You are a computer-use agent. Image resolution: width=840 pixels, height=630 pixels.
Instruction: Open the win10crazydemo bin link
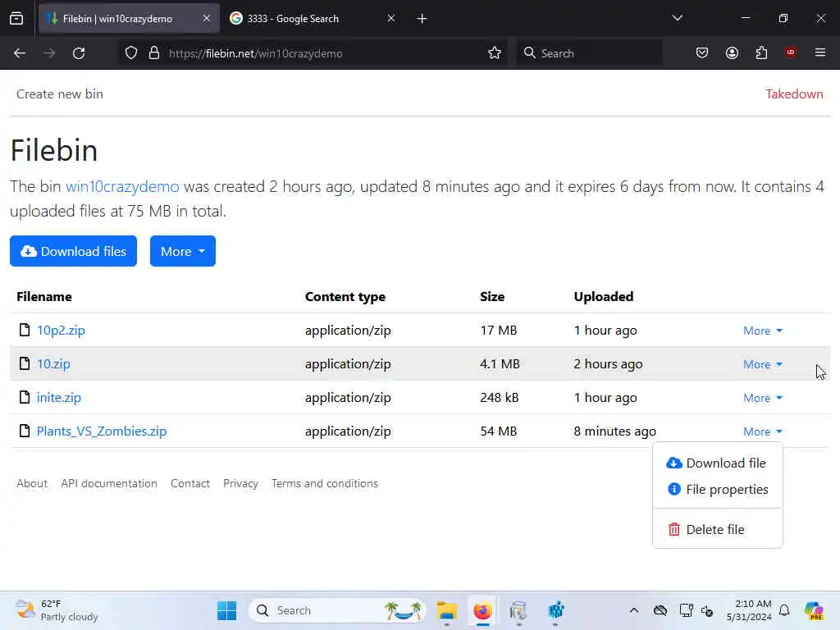pyautogui.click(x=122, y=186)
